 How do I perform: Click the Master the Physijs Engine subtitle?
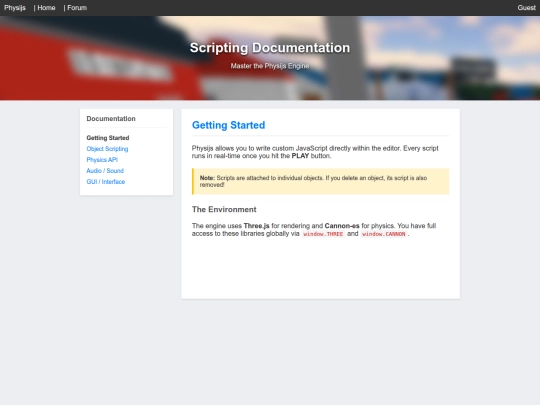pyautogui.click(x=270, y=66)
